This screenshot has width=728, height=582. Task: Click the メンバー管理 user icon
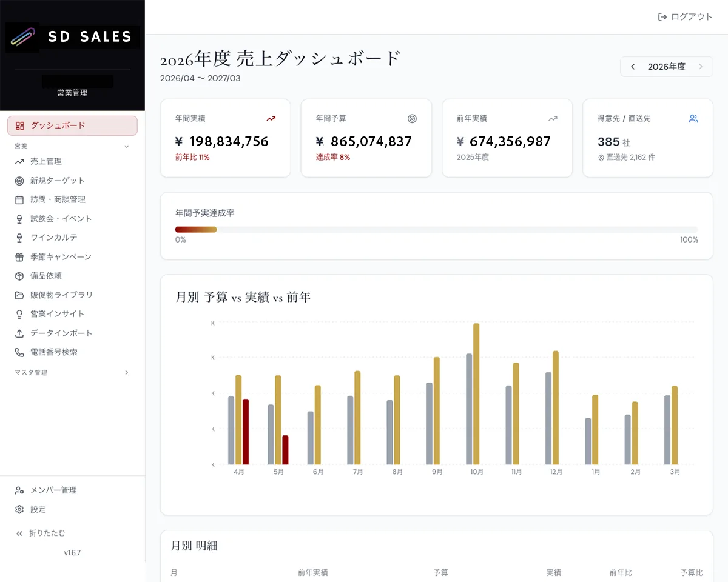[19, 490]
